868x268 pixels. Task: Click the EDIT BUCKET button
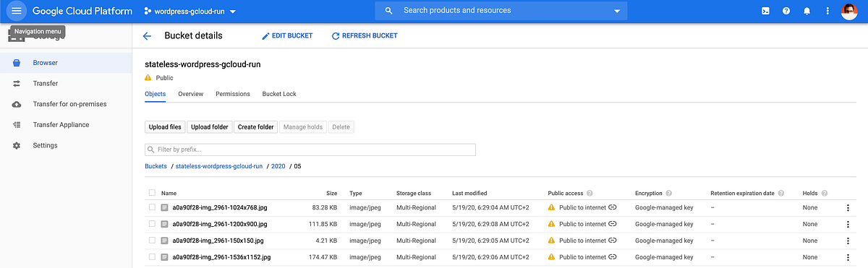[287, 35]
